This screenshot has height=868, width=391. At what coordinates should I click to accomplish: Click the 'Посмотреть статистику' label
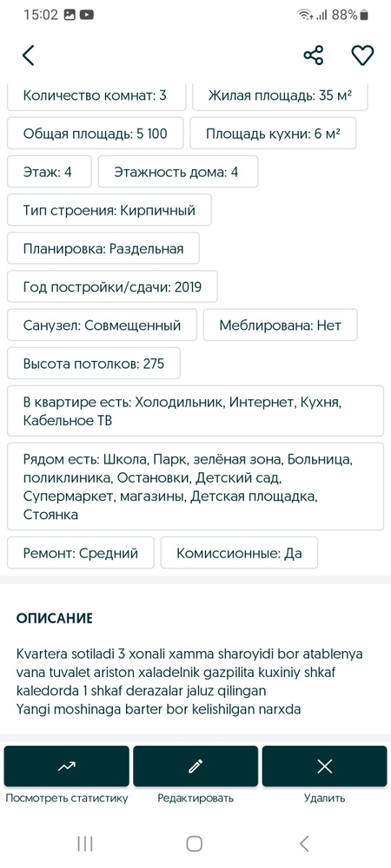(66, 799)
